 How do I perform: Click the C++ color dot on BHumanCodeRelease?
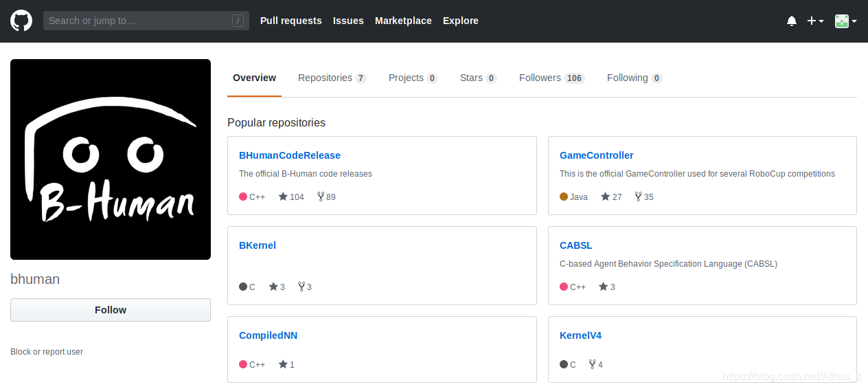point(243,197)
